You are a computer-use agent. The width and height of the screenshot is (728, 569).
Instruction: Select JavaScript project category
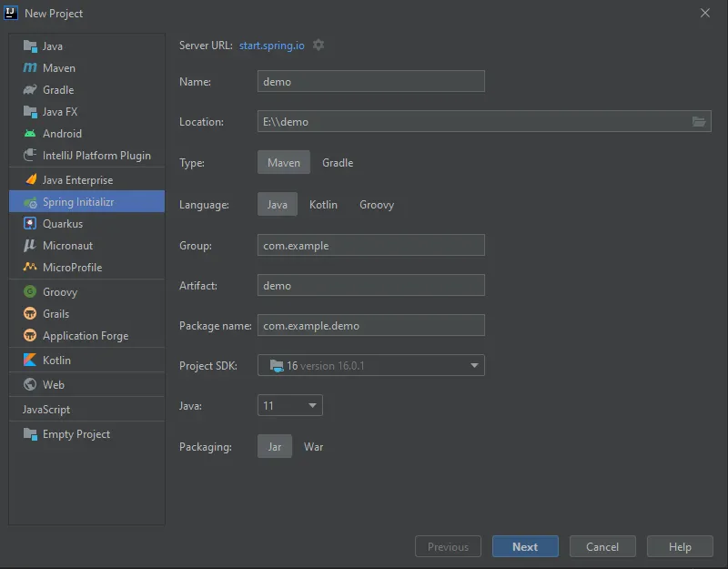click(46, 409)
